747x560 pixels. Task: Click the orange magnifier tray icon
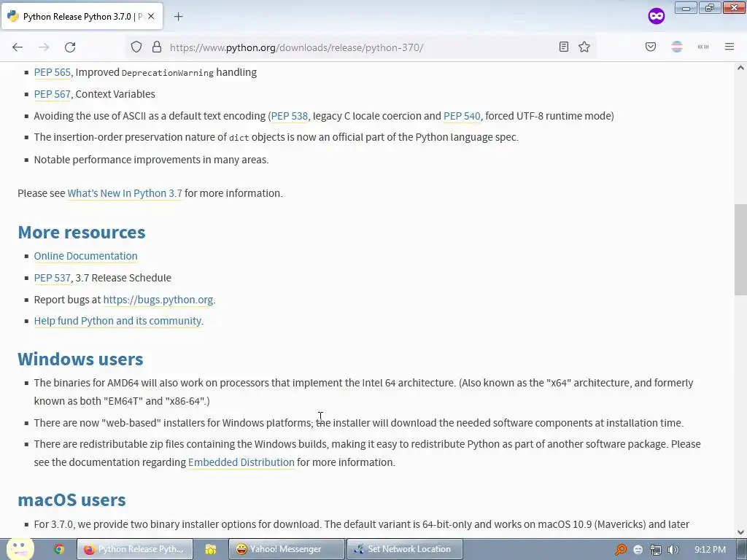(x=621, y=550)
